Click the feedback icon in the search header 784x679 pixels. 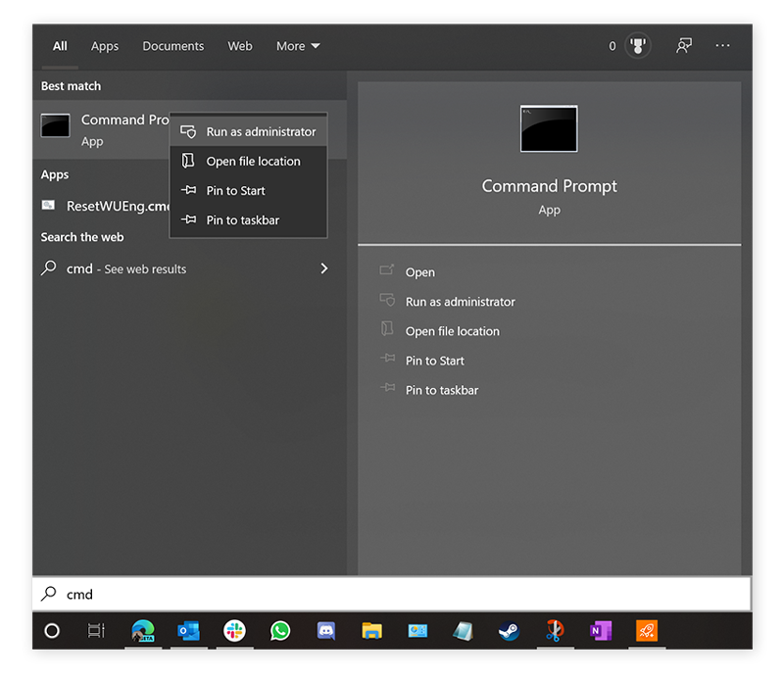point(684,45)
